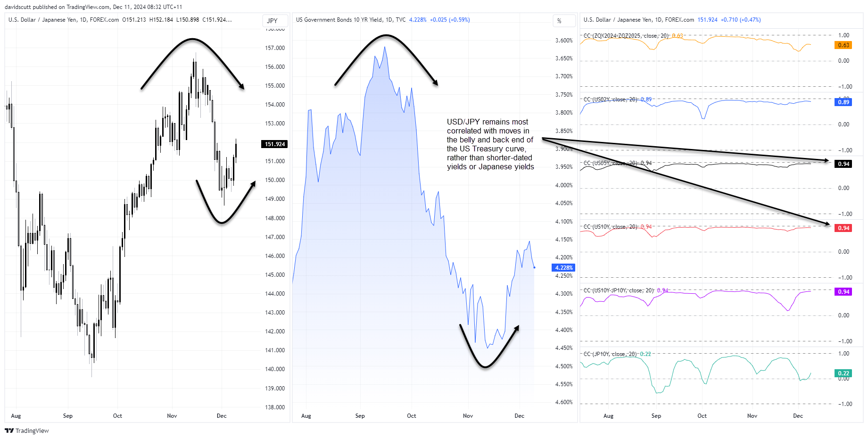
Task: Click the L150.898 low value in left legend
Action: click(x=188, y=20)
